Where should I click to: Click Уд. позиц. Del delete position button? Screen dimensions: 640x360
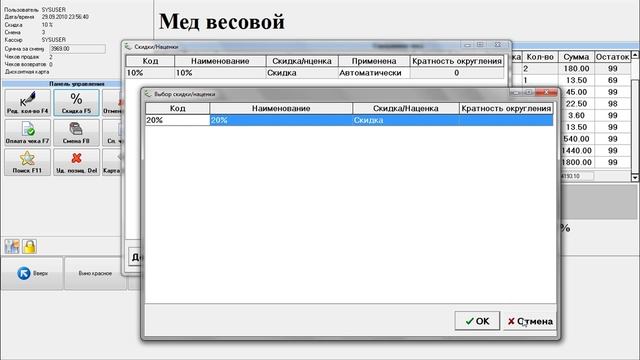76,162
